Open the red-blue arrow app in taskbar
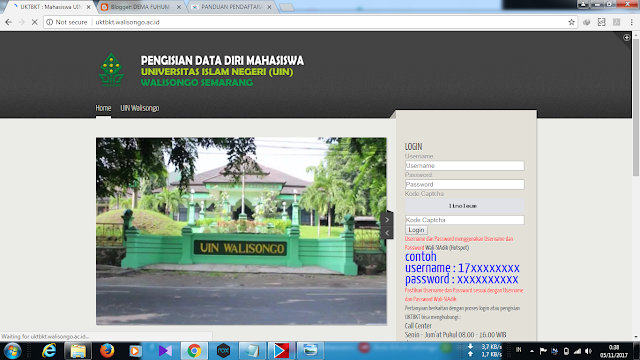 281,351
